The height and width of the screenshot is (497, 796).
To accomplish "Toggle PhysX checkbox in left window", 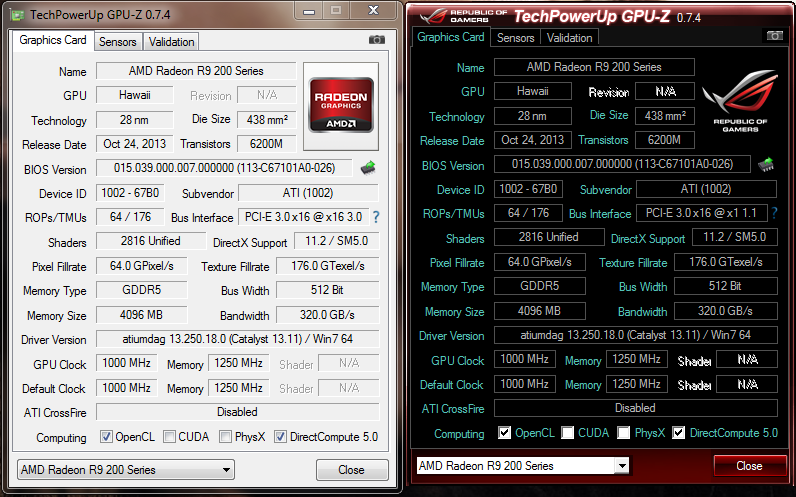I will pyautogui.click(x=226, y=437).
